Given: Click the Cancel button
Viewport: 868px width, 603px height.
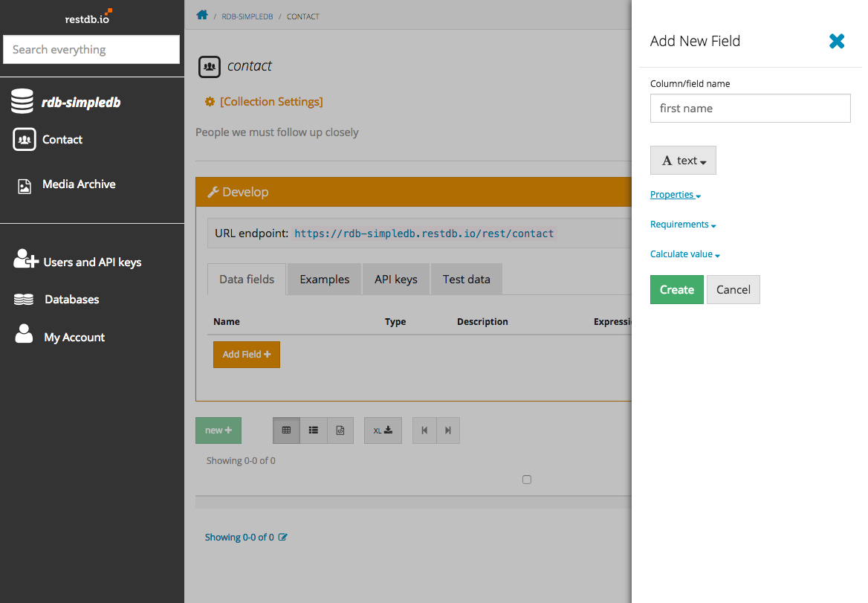Looking at the screenshot, I should click(733, 289).
